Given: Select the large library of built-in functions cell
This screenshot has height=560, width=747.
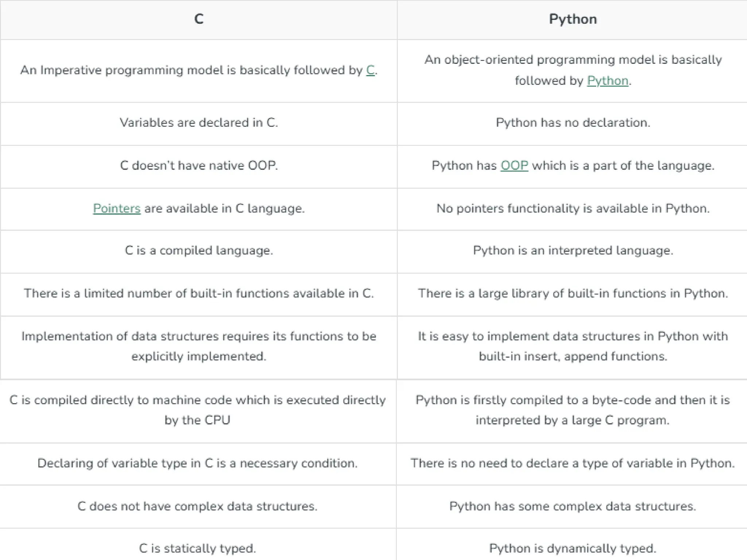Looking at the screenshot, I should coord(573,293).
